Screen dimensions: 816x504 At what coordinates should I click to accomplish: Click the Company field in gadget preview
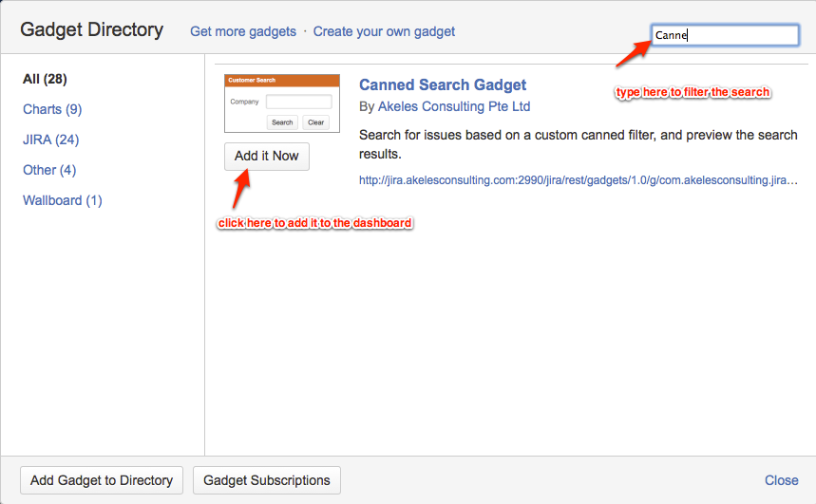[x=298, y=102]
